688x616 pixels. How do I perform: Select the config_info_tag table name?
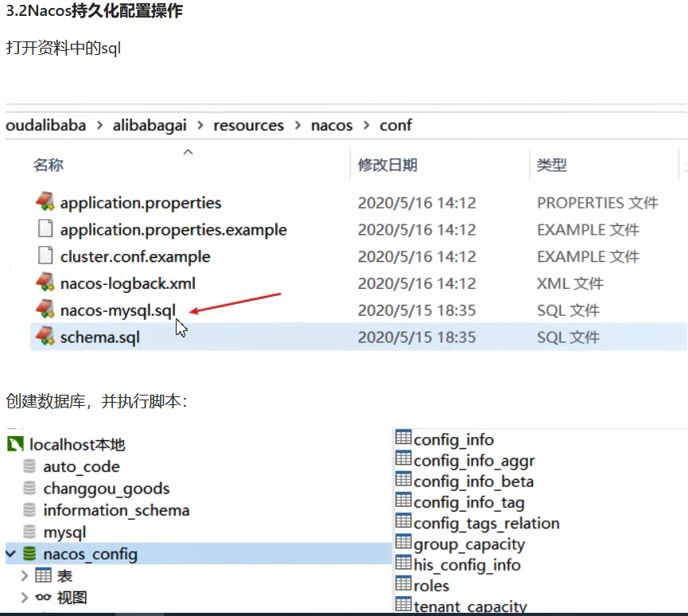(469, 502)
